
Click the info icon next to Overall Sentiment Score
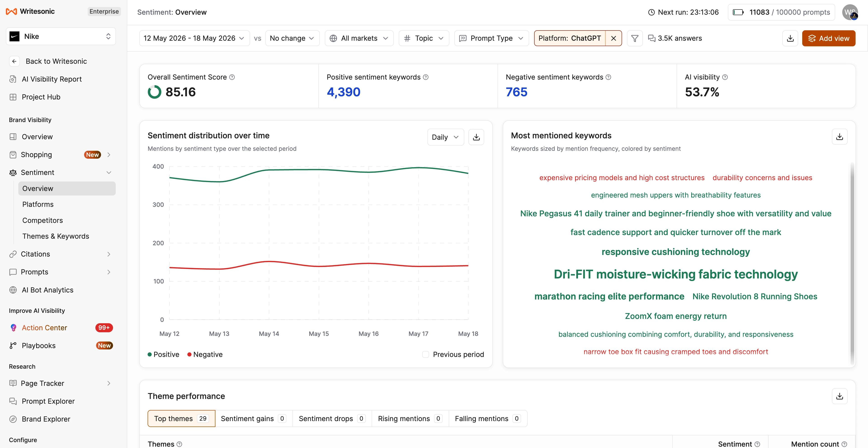pyautogui.click(x=232, y=77)
